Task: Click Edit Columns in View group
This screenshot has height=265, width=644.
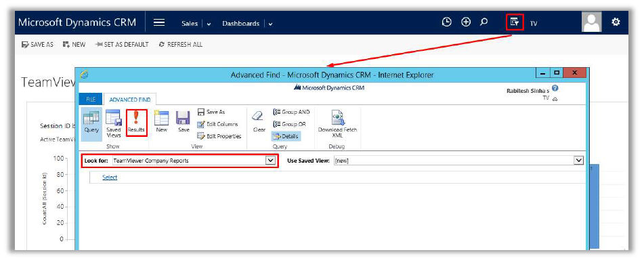Action: pos(217,124)
